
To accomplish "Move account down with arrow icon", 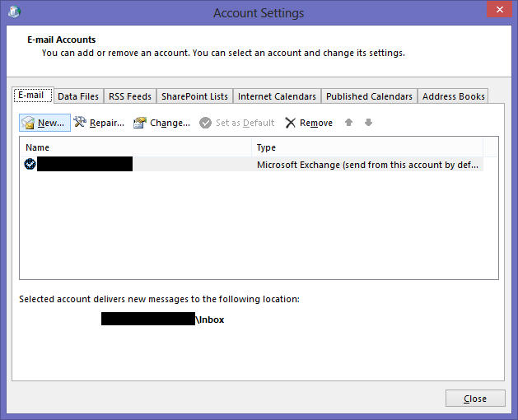I will tap(368, 123).
